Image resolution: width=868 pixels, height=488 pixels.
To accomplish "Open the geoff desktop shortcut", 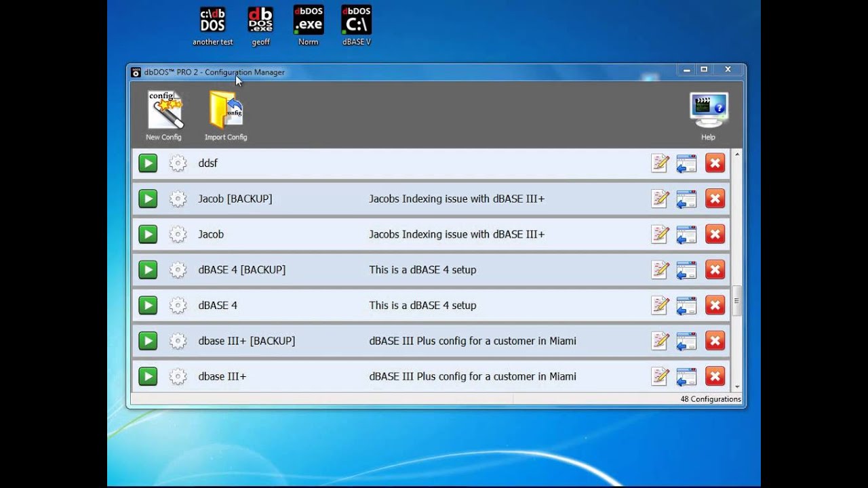I will 260,26.
